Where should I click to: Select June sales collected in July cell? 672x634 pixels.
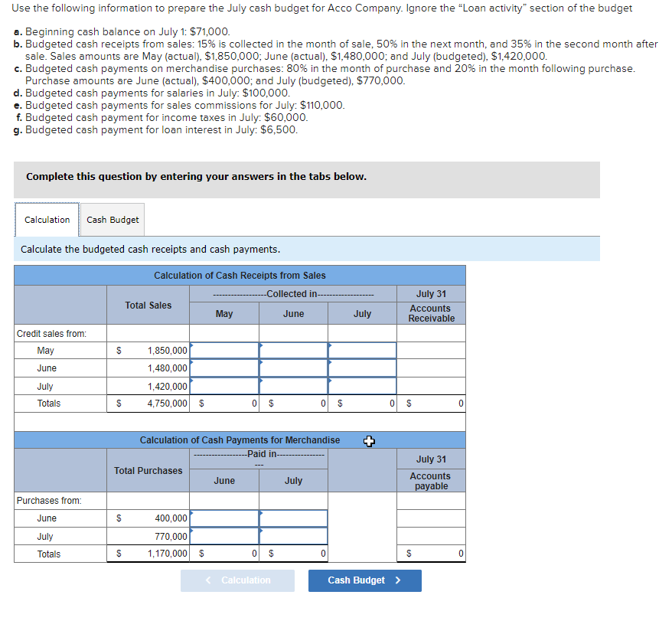[362, 368]
